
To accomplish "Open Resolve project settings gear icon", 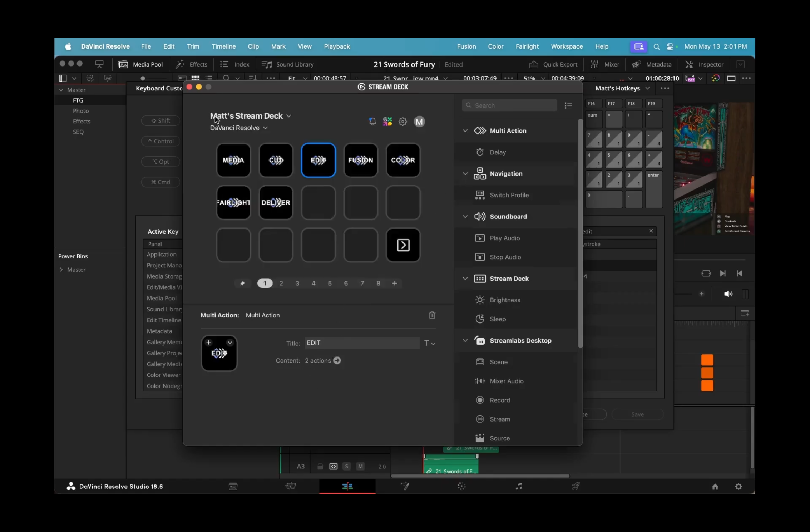I will [x=739, y=486].
